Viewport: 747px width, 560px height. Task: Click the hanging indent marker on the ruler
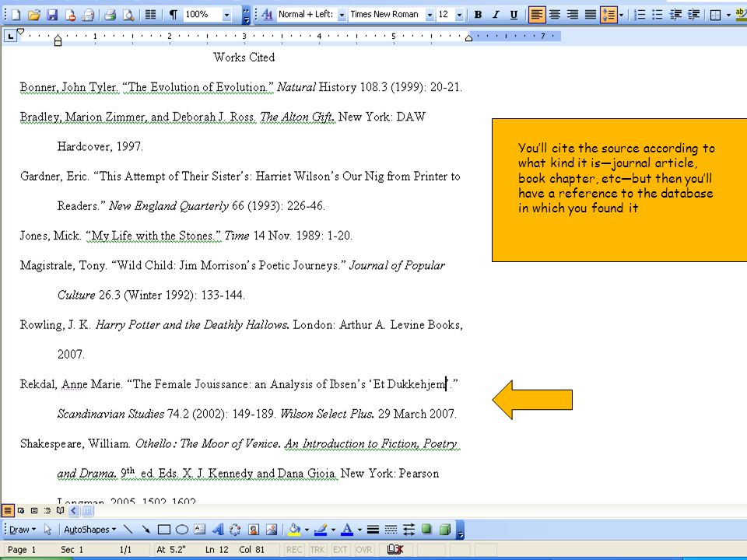pyautogui.click(x=58, y=37)
